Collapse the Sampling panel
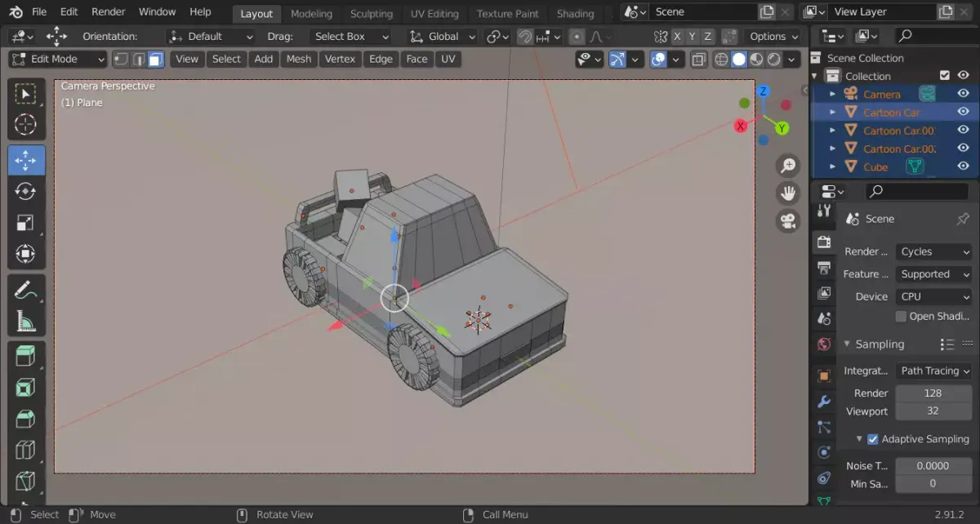Image resolution: width=980 pixels, height=524 pixels. tap(847, 344)
